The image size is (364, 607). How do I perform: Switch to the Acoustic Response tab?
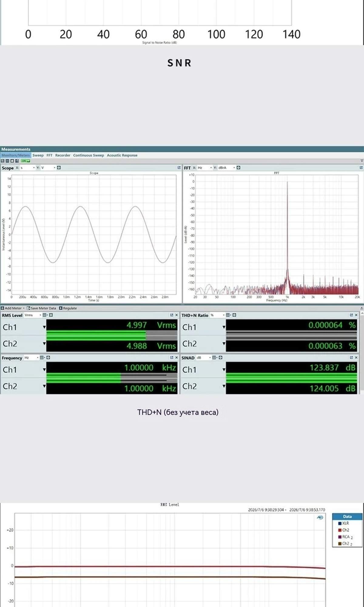click(122, 155)
